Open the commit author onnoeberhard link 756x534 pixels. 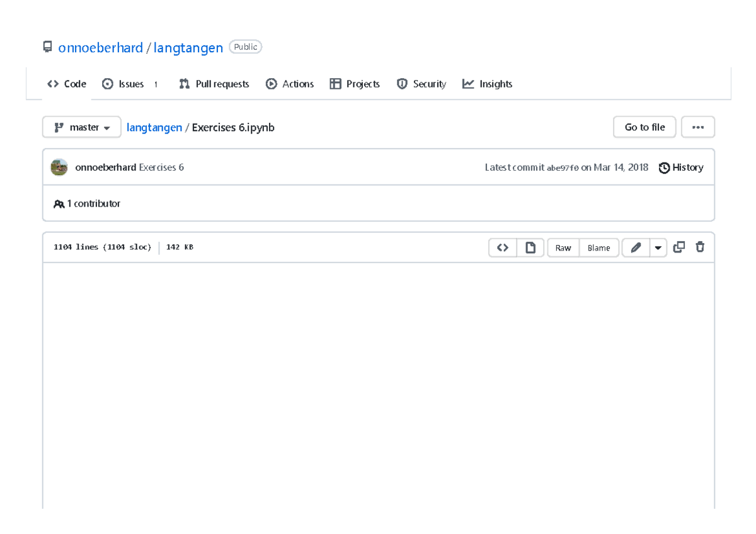[x=106, y=168]
